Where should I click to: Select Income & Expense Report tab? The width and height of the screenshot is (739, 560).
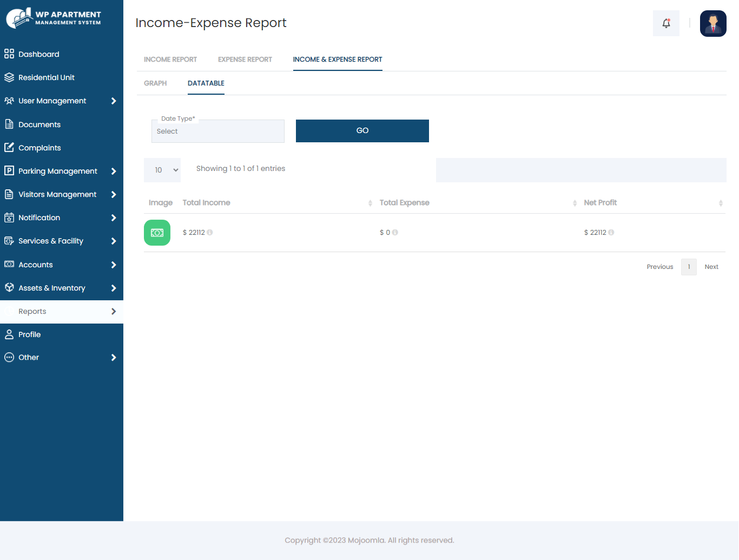pyautogui.click(x=338, y=60)
